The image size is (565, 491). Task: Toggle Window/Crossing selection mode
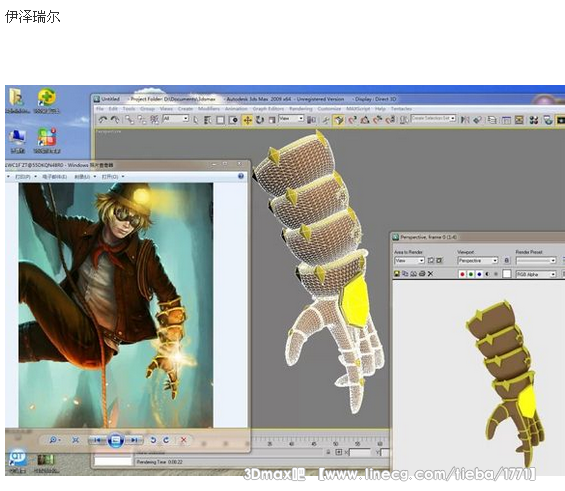[233, 120]
